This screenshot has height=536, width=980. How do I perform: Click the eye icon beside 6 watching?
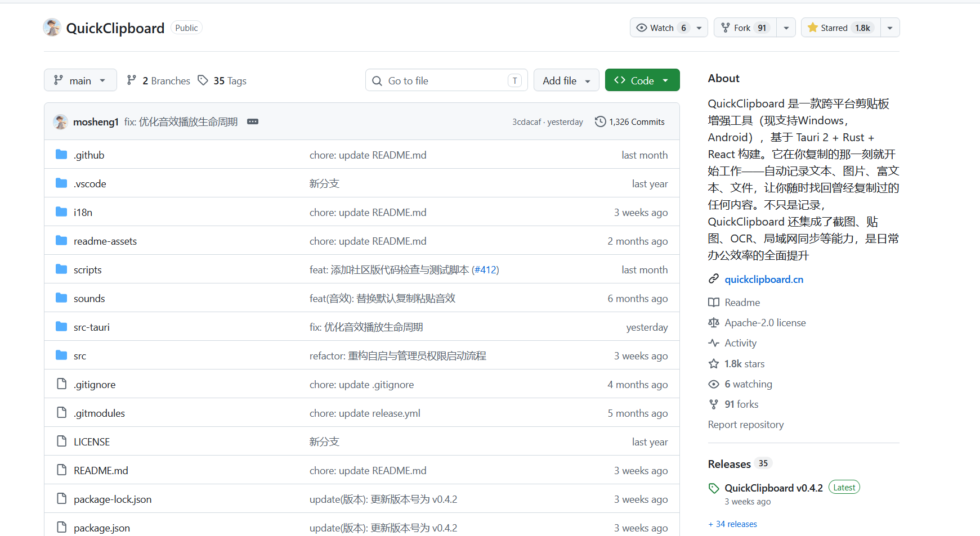click(714, 384)
